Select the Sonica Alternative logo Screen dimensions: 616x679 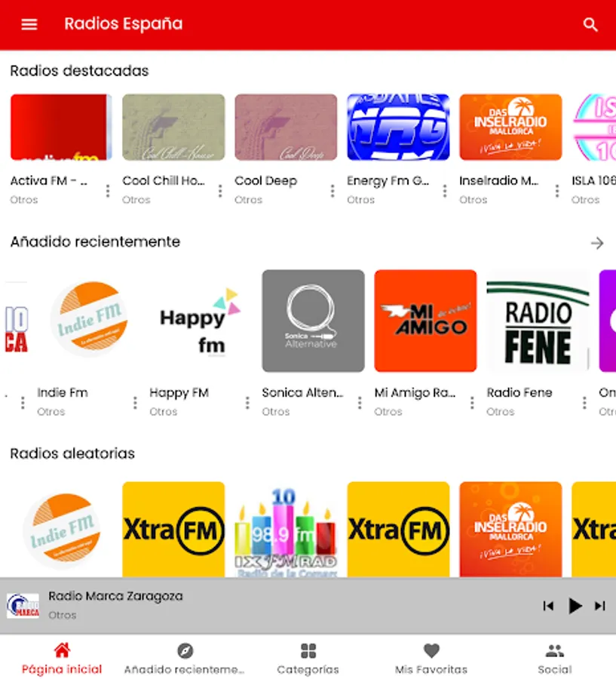tap(313, 321)
